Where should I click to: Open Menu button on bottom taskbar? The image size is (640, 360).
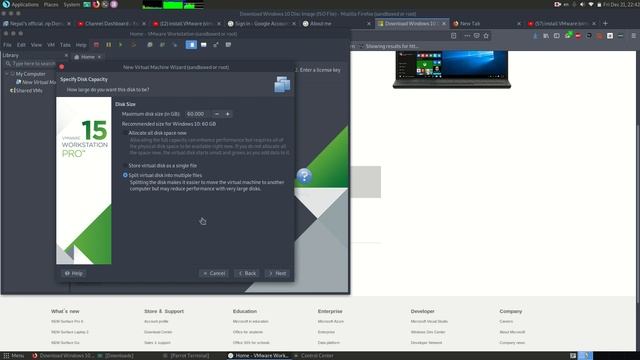pos(13,356)
